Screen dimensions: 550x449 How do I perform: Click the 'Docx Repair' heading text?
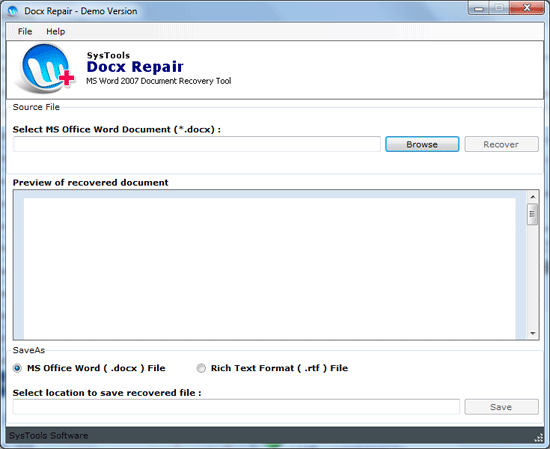[135, 67]
